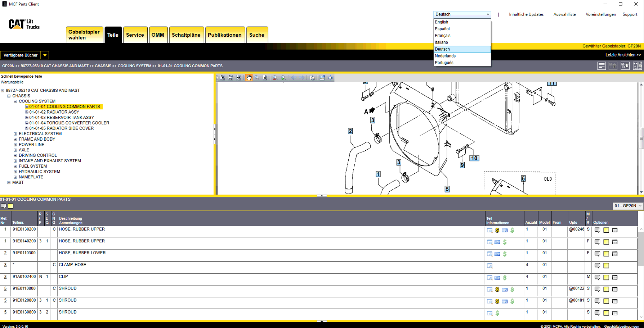Viewport: 644px width, 328px height.
Task: Click the Inhaltliche Updates link
Action: 526,14
